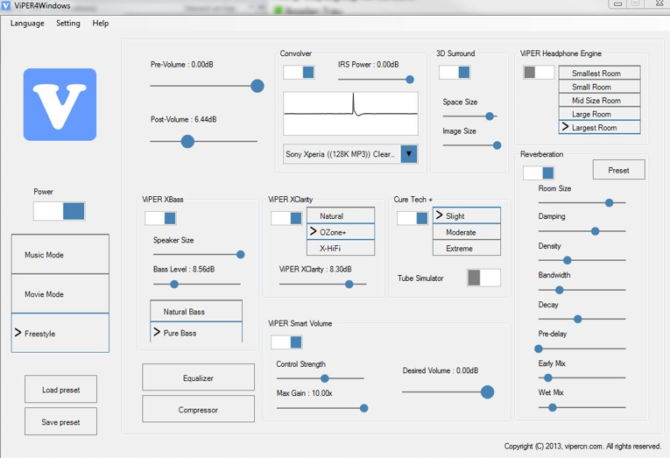Image resolution: width=670 pixels, height=458 pixels.
Task: Click the Room Size slider handle
Action: (609, 203)
